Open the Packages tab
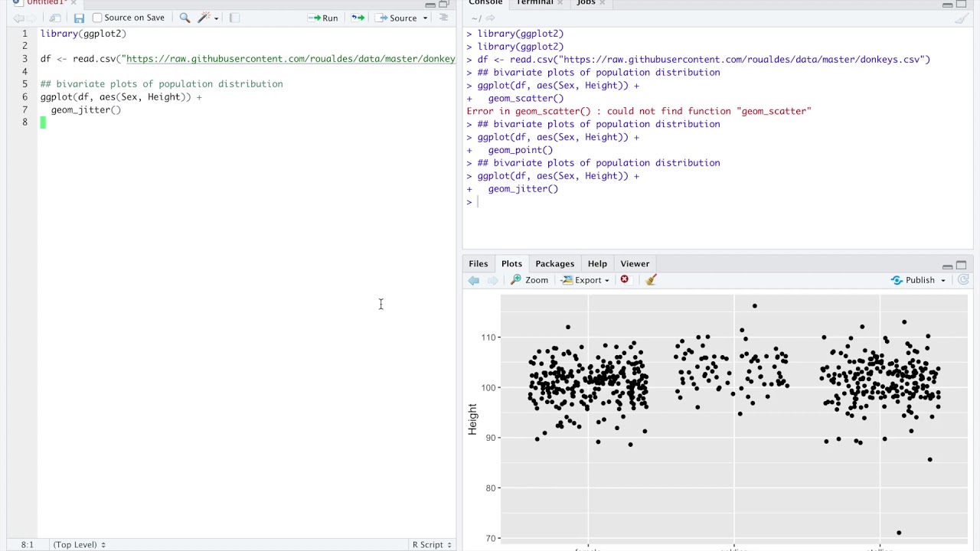Screen dimensions: 980x551 554,263
